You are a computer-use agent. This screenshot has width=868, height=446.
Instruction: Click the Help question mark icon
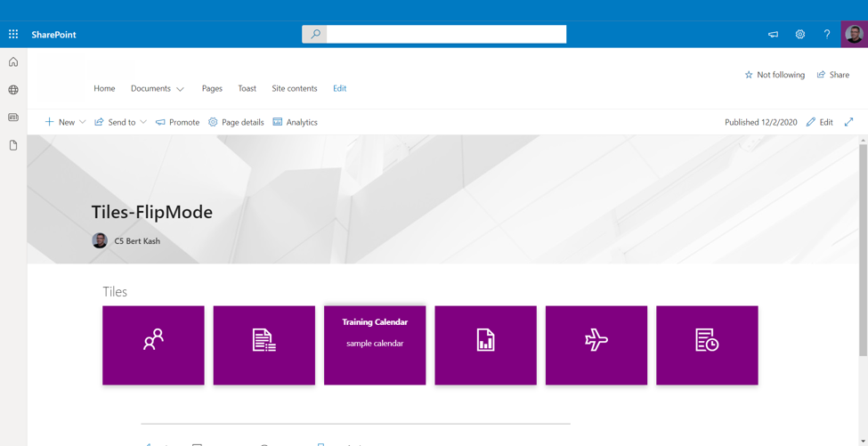tap(826, 35)
